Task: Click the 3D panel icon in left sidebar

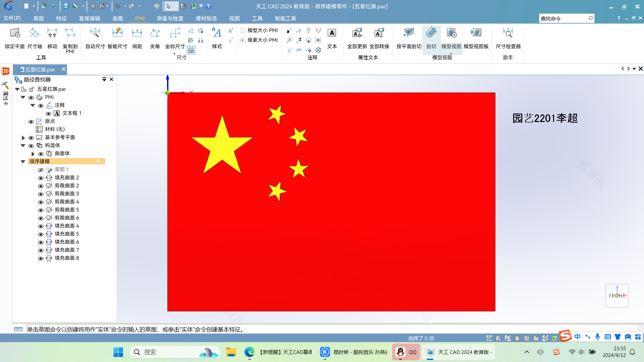Action: coord(5,71)
